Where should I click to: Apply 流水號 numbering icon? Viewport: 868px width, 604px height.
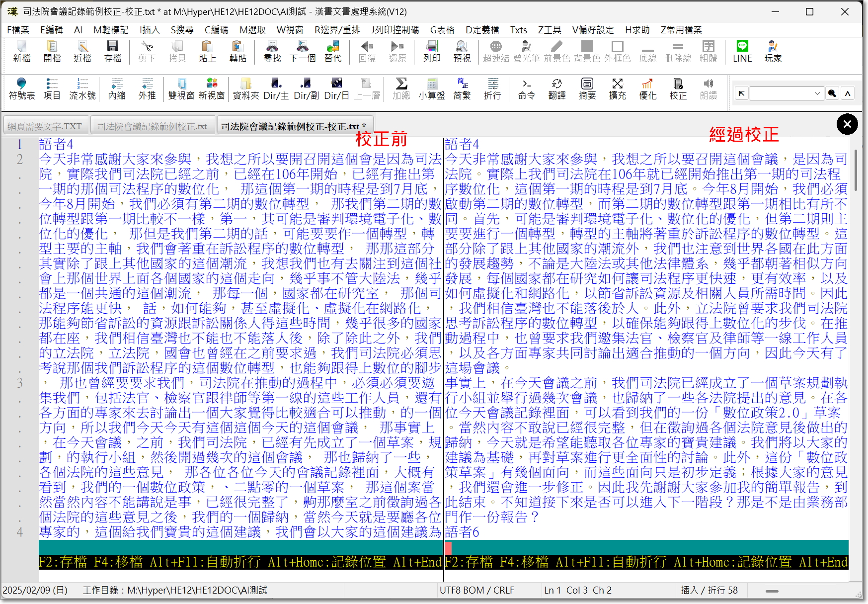[x=82, y=89]
